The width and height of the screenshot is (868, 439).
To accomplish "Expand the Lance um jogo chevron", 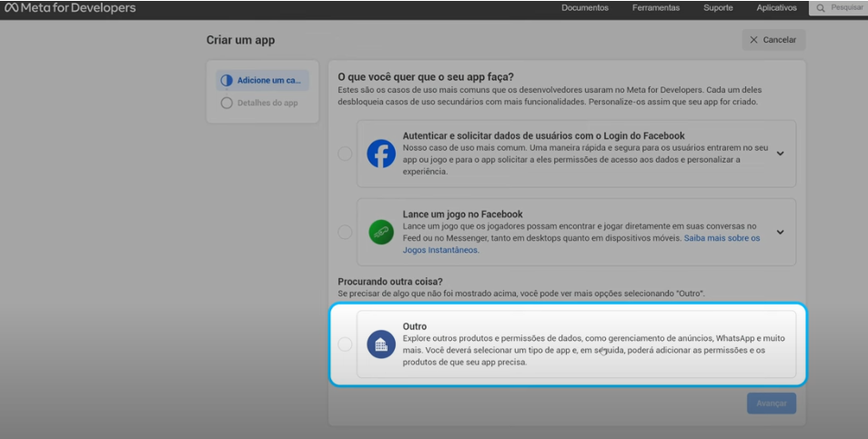I will tap(780, 232).
